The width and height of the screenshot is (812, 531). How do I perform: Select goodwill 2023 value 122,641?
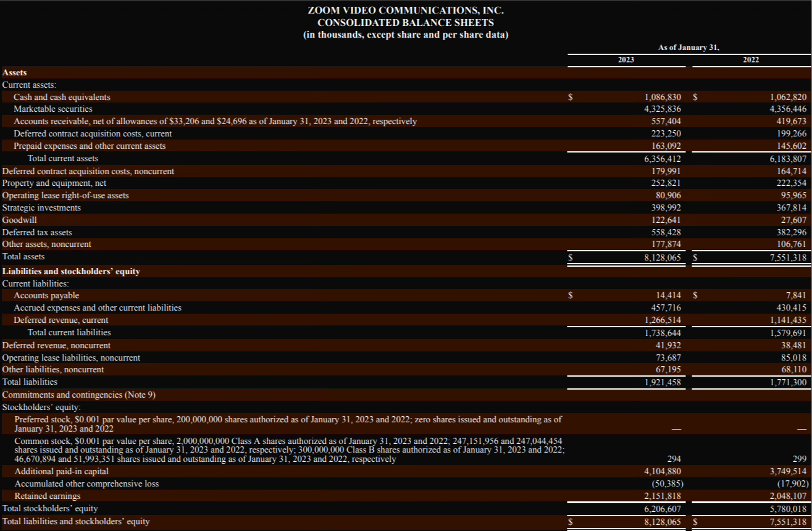pos(666,220)
